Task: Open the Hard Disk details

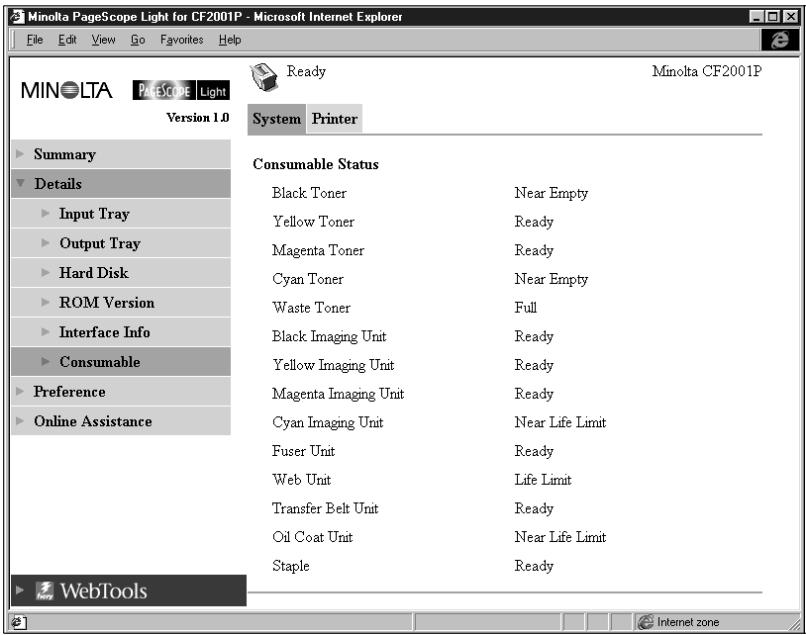Action: pyautogui.click(x=94, y=273)
